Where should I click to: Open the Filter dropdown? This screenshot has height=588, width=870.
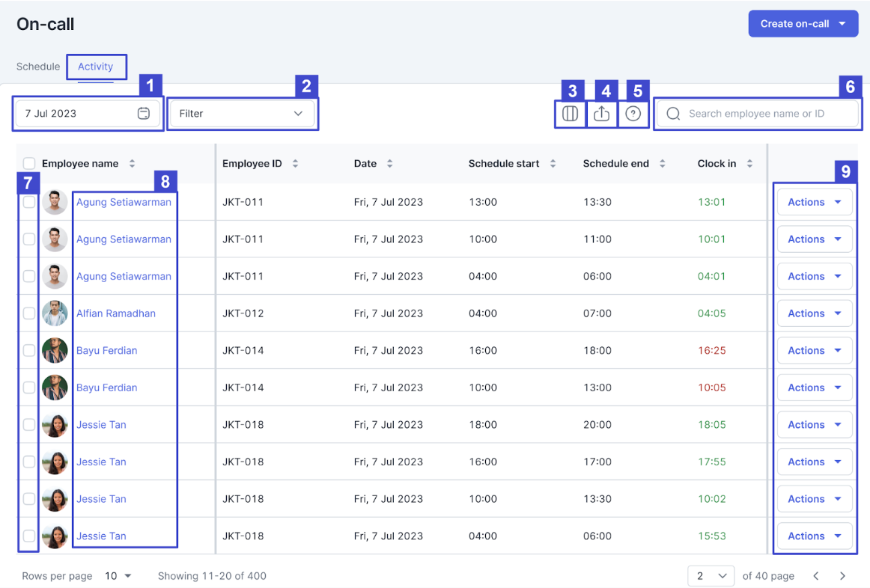[243, 113]
